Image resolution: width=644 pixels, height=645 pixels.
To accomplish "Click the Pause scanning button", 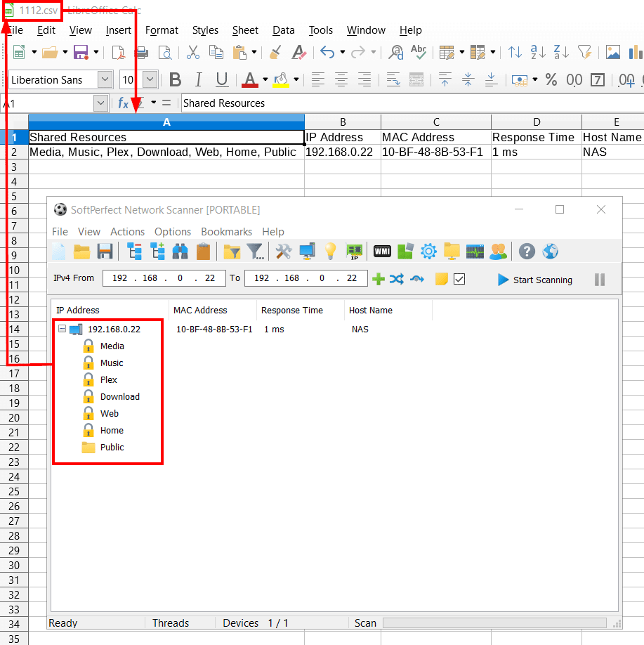I will click(600, 280).
